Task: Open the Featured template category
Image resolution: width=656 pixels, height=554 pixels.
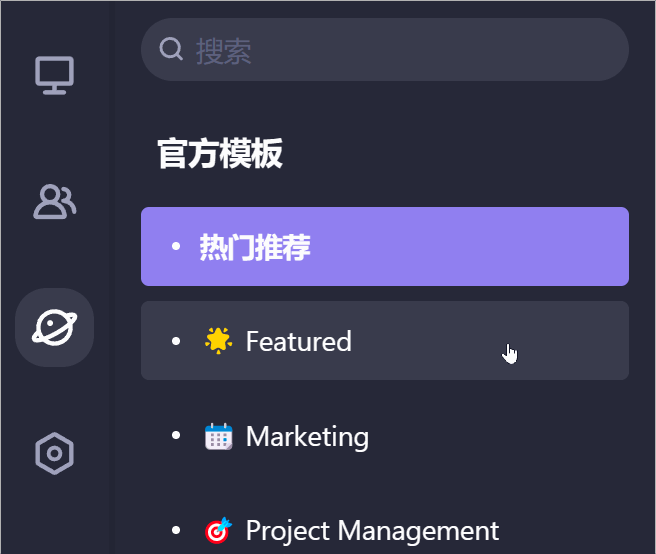Action: pos(384,341)
